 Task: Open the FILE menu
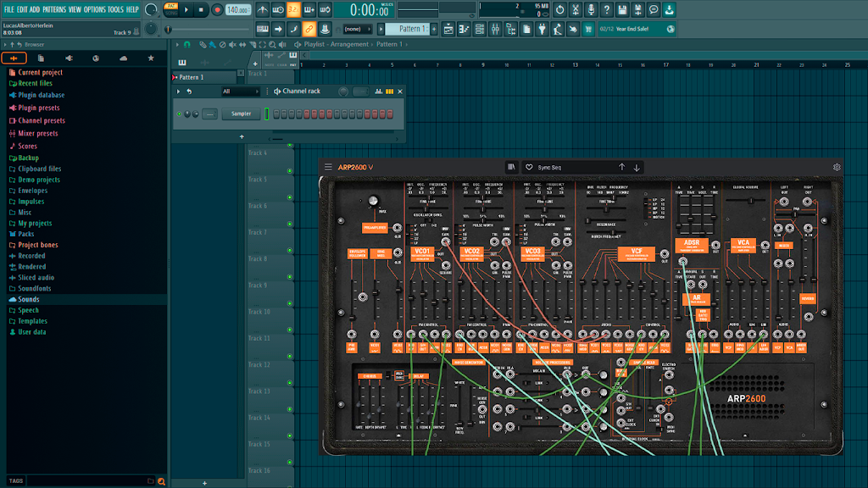pyautogui.click(x=8, y=9)
